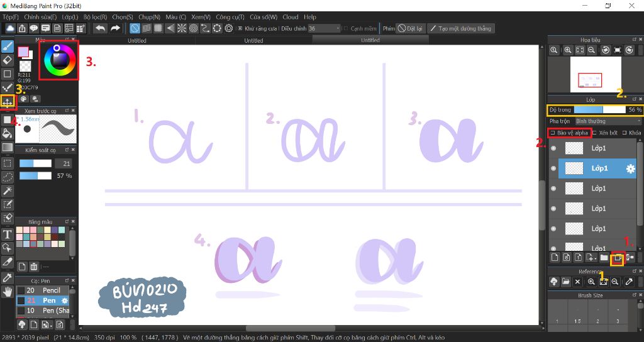Open the Chỉnh sửa(E) menu

coord(40,17)
